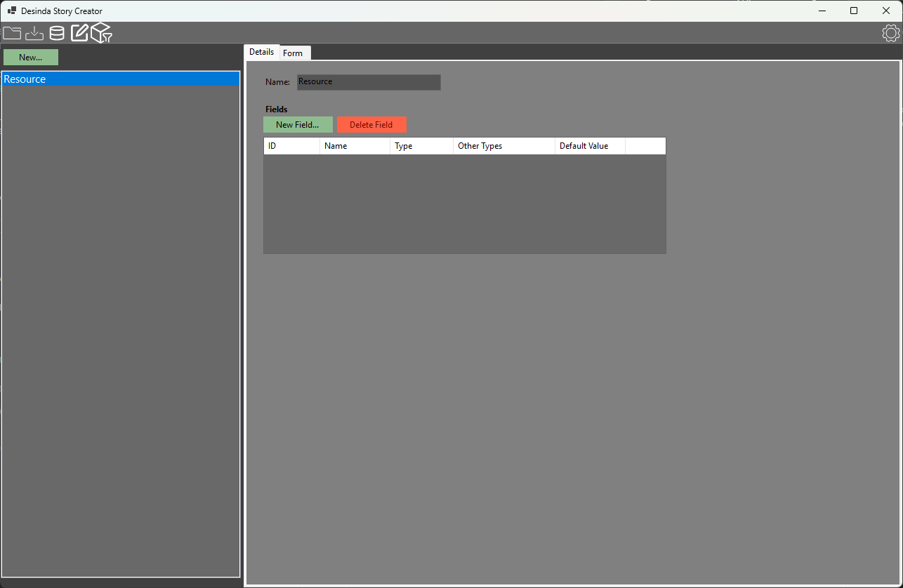Open the database cylinder icon
This screenshot has width=903, height=588.
(x=57, y=33)
